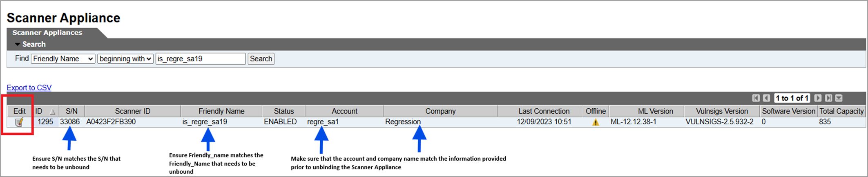Click the Export to CSV link
The height and width of the screenshot is (177, 868).
[29, 87]
